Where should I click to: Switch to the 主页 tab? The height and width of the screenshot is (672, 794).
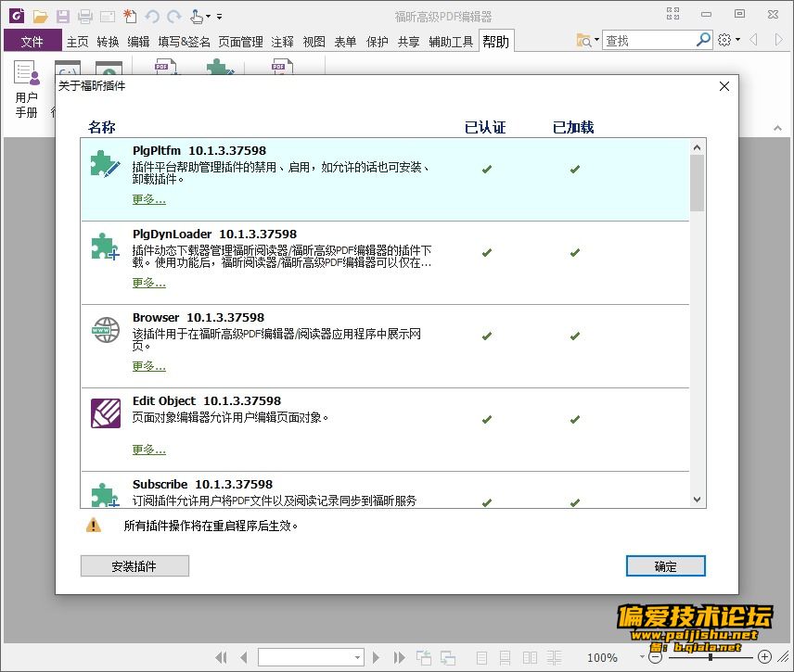(x=78, y=42)
